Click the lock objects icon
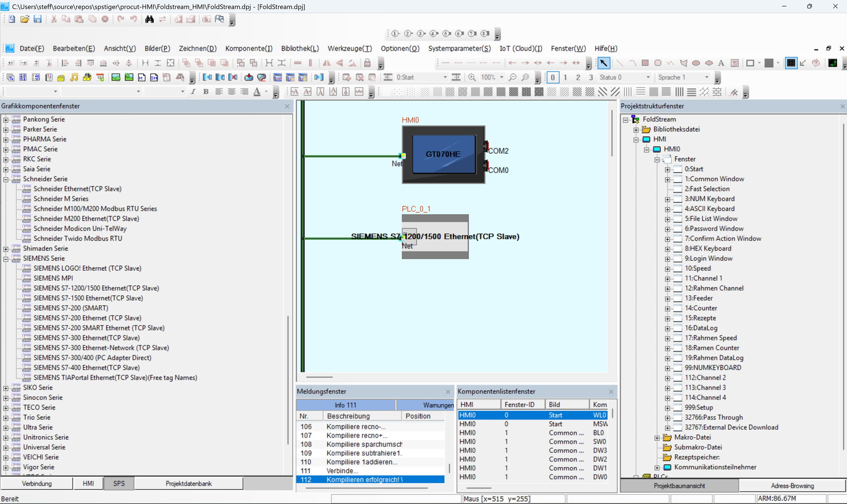This screenshot has width=847, height=504. click(x=367, y=63)
